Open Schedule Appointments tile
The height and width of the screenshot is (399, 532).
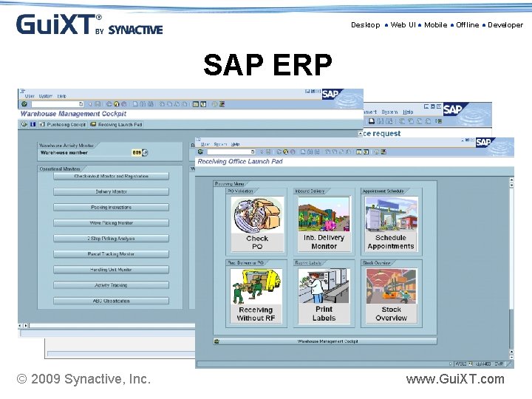click(x=391, y=225)
